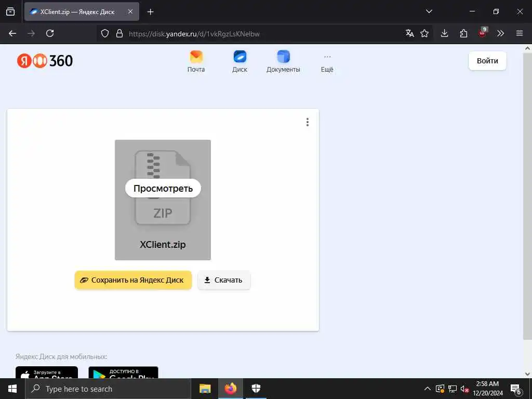The image size is (532, 399).
Task: Click the shield tracking protection icon
Action: tap(105, 33)
